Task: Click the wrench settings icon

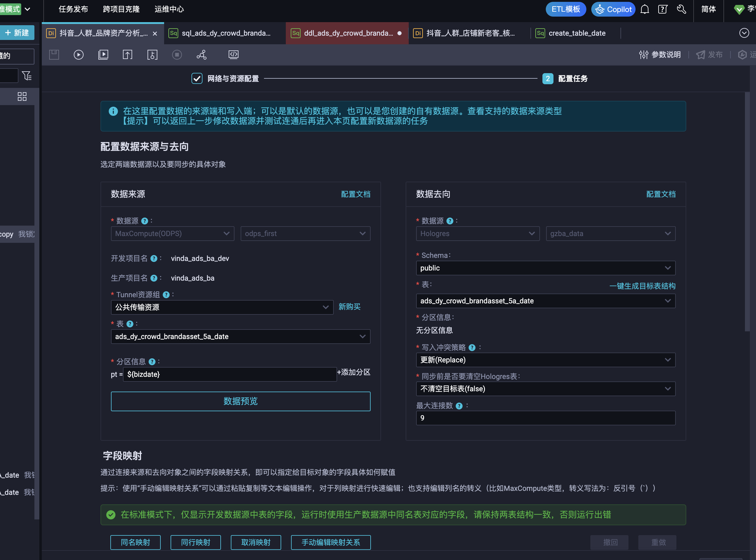Action: point(681,9)
